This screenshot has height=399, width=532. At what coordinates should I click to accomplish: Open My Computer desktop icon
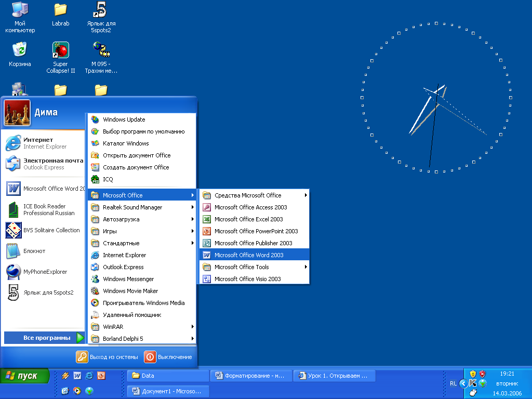click(x=20, y=17)
